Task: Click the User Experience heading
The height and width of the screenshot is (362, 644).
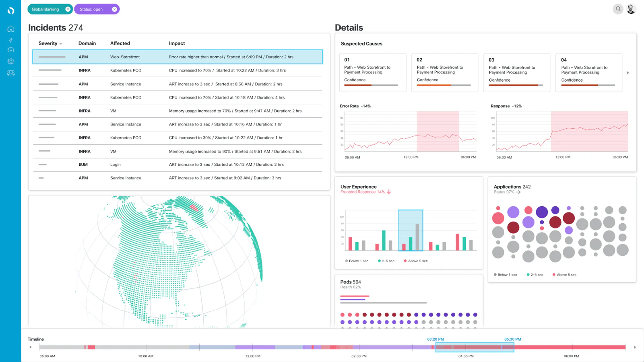Action: [x=358, y=187]
